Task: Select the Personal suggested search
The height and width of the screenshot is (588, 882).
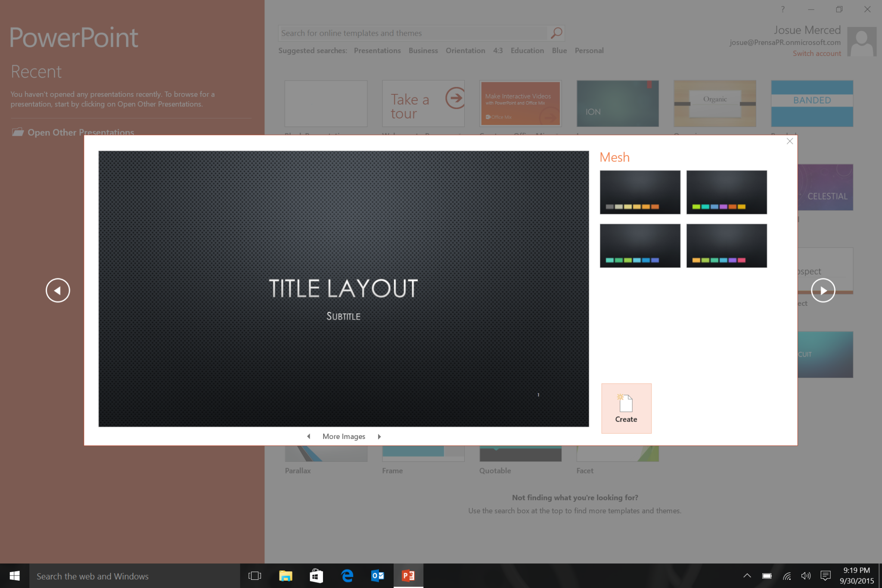Action: [x=589, y=50]
